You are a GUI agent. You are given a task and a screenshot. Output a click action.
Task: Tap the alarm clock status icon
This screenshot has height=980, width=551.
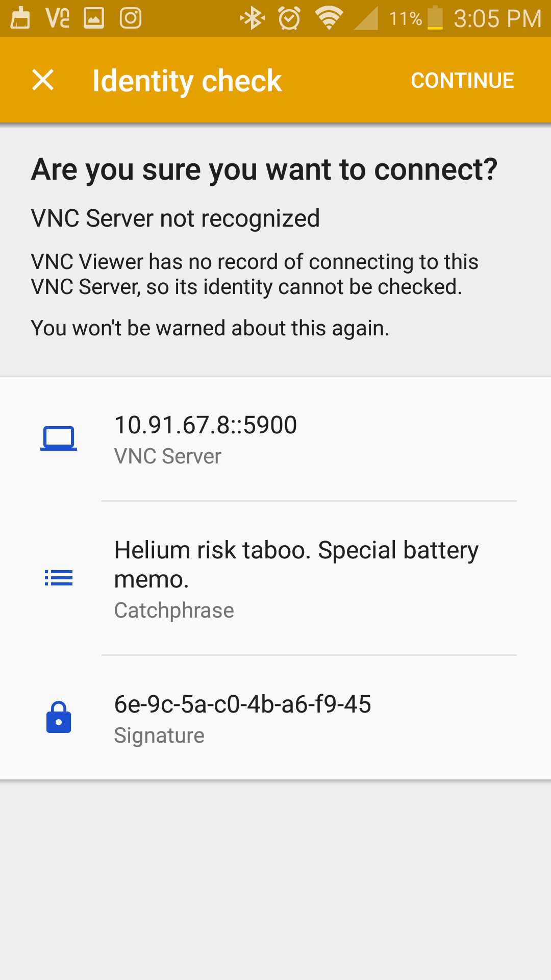[289, 19]
